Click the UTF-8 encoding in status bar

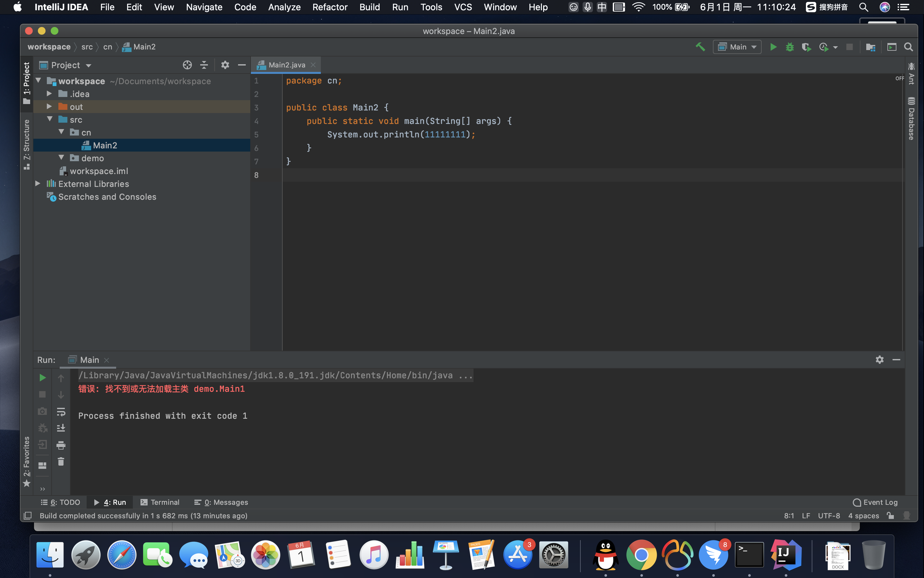[829, 516]
